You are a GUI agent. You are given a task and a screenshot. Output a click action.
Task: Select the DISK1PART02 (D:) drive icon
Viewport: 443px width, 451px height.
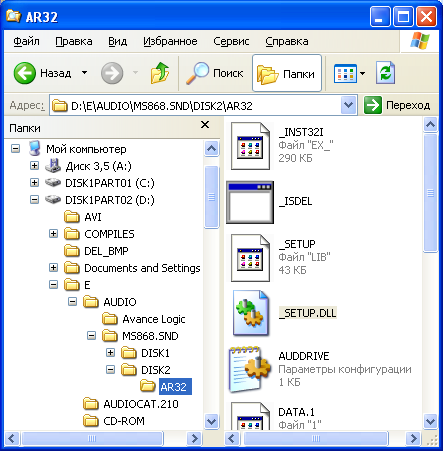click(x=53, y=200)
